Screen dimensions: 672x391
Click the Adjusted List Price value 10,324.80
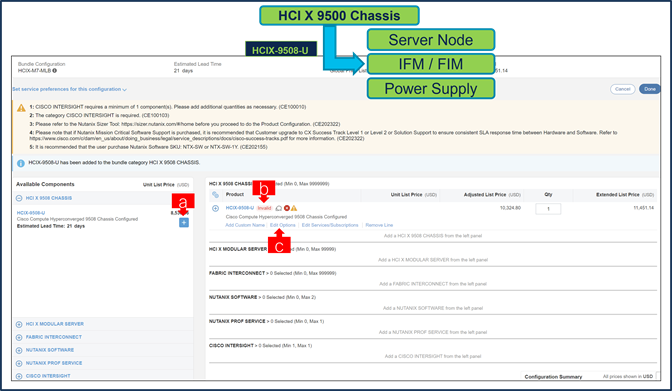coord(510,208)
